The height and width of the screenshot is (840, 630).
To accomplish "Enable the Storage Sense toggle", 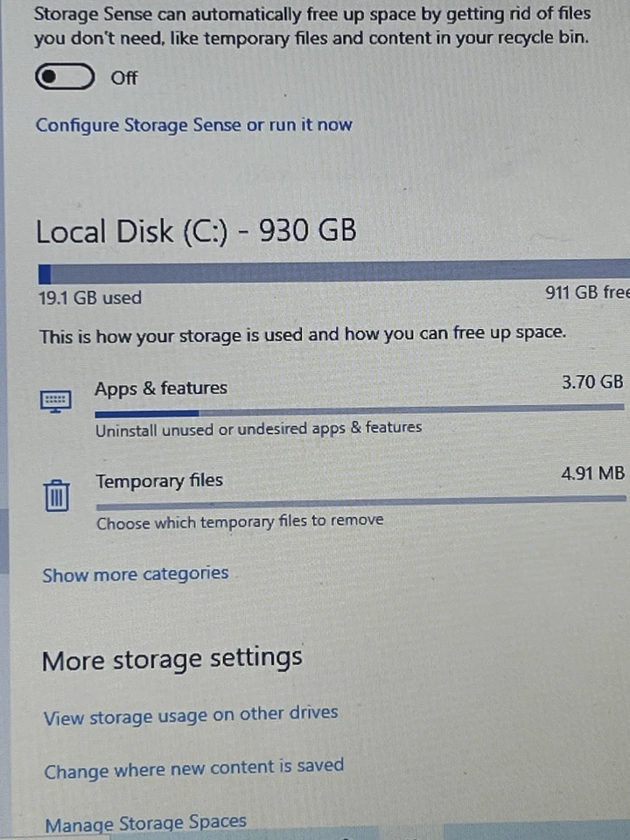I will (64, 77).
